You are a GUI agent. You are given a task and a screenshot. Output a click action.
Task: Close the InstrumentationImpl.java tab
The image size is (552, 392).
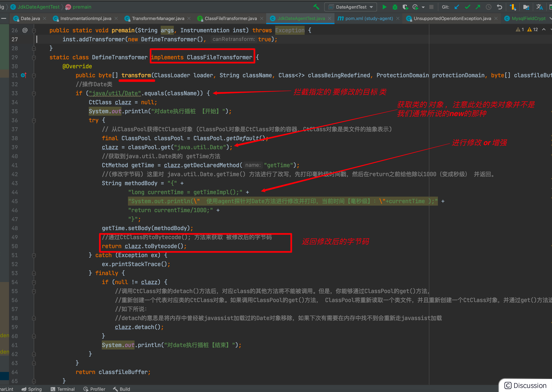(x=116, y=18)
